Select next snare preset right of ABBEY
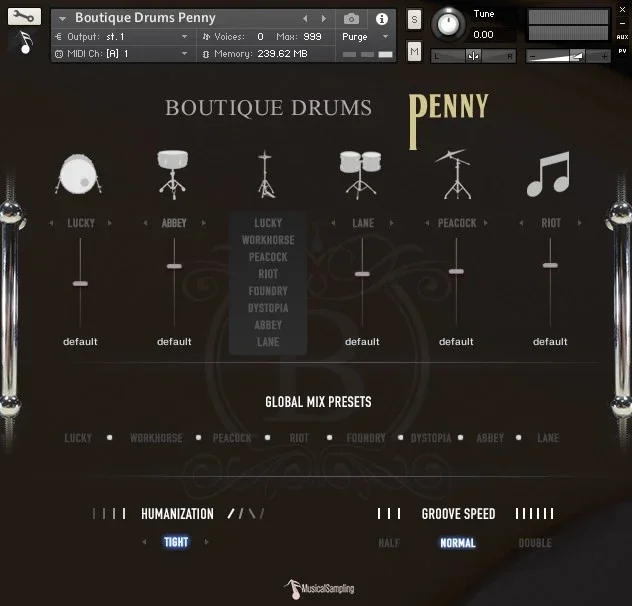Viewport: 632px width, 606px height. (x=204, y=223)
